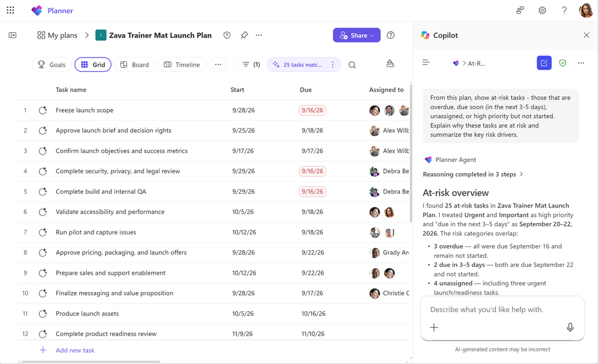Open more options in the Copilot pane
599x364 pixels.
tap(581, 63)
